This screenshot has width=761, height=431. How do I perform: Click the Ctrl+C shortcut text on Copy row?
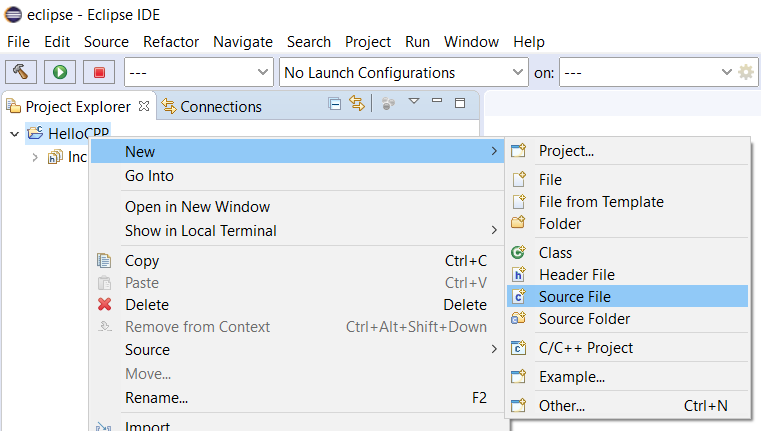point(466,261)
